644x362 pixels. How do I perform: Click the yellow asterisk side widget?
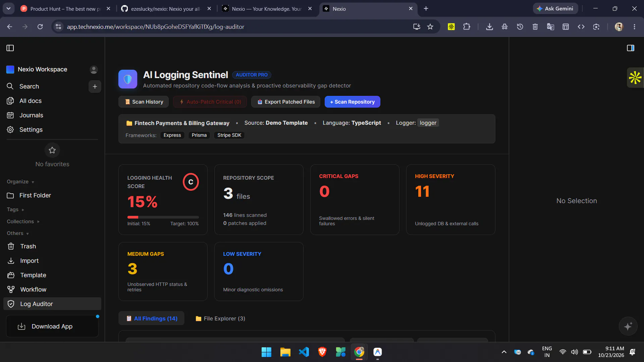[x=635, y=78]
